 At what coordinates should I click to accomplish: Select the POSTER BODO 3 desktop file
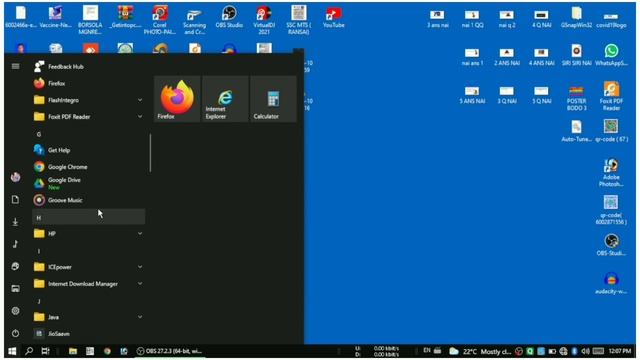point(576,98)
